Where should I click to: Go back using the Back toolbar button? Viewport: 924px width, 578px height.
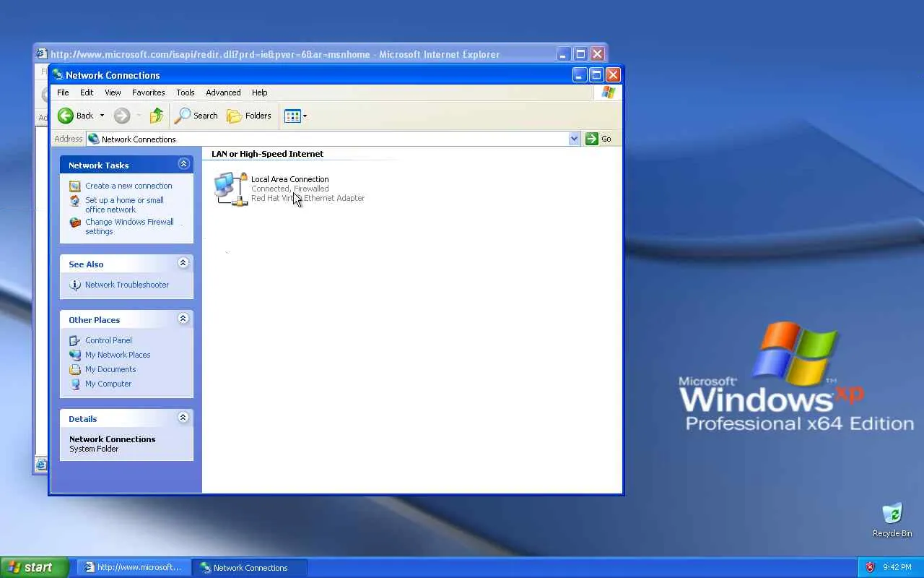point(76,116)
